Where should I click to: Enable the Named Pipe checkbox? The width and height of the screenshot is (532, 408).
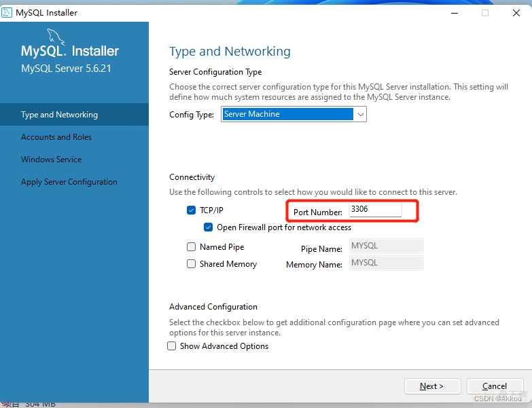click(191, 246)
